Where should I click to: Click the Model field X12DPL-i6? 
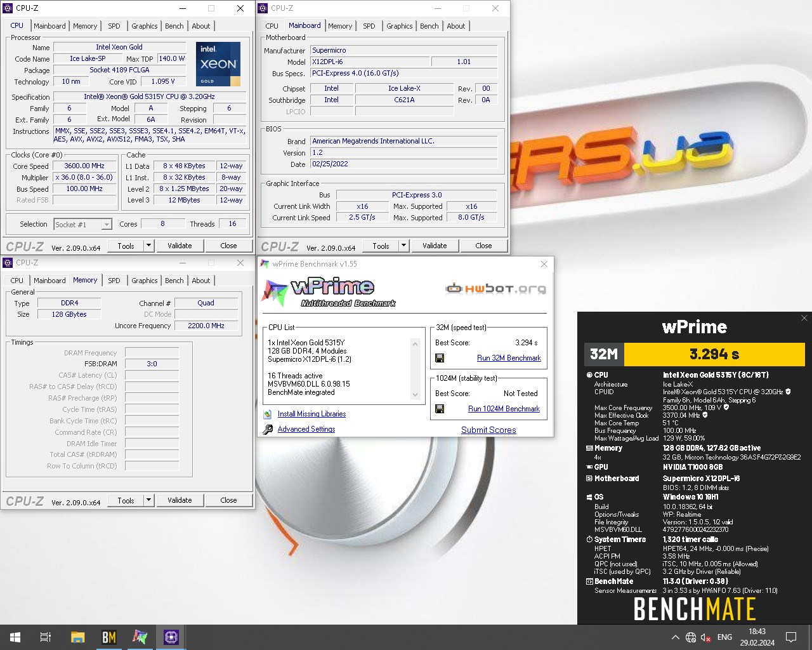pyautogui.click(x=369, y=62)
